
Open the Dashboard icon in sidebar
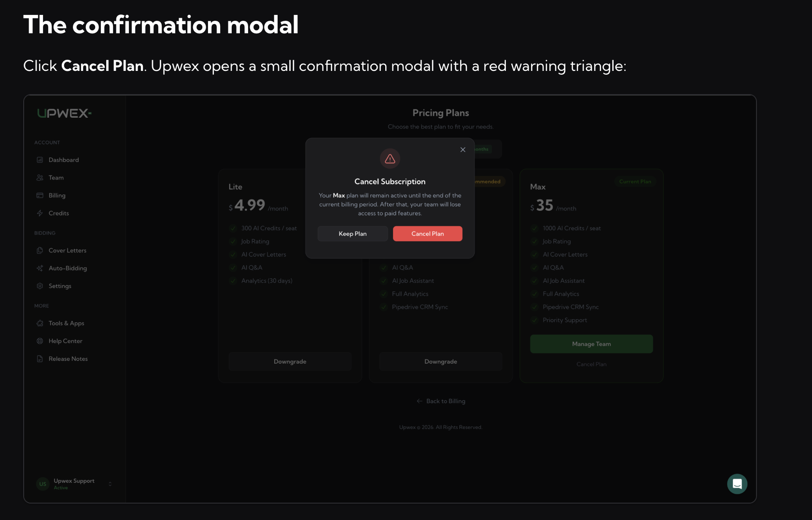pyautogui.click(x=40, y=160)
